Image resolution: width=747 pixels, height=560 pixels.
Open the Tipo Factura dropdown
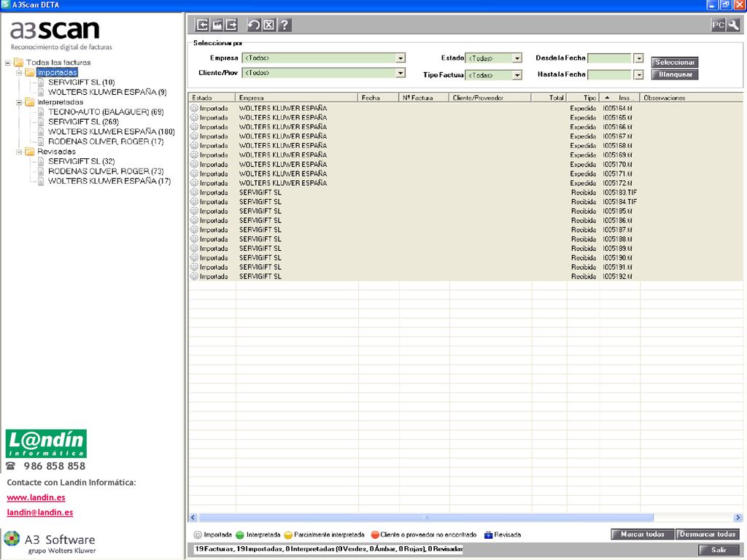click(517, 75)
